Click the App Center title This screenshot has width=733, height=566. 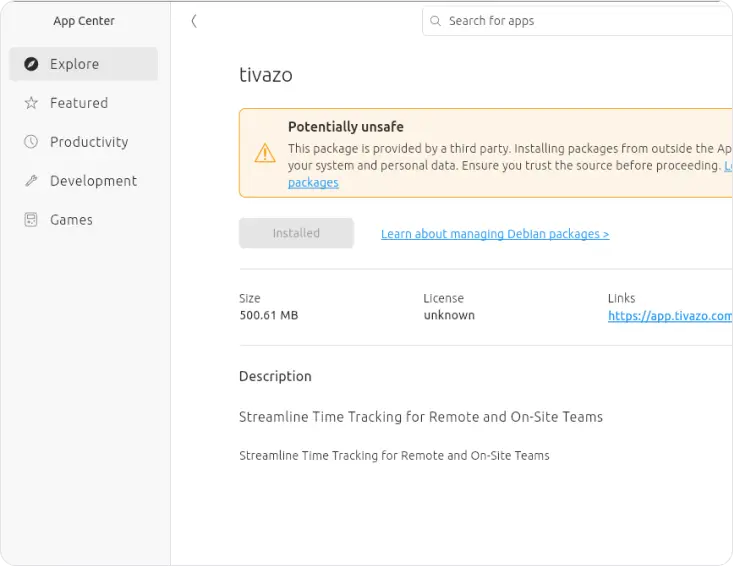pos(84,21)
